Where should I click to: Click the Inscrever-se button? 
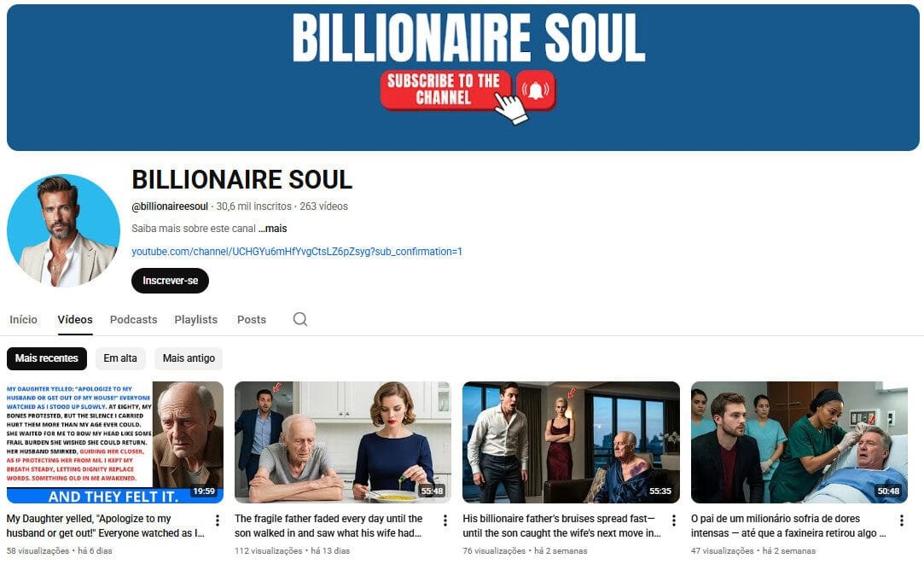pos(169,280)
